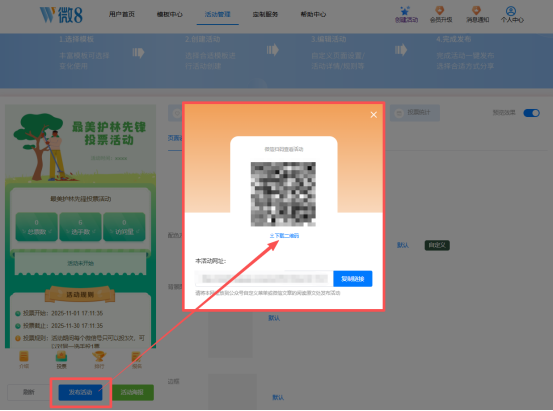
Task: Click the 总票数 counter card
Action: tap(37, 227)
